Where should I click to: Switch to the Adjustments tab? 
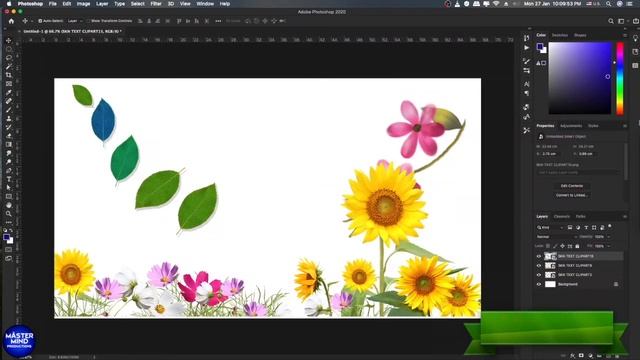571,126
